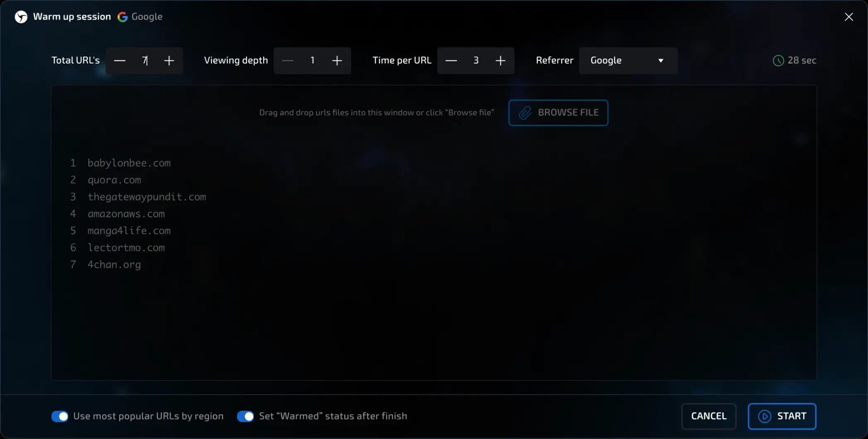Image resolution: width=868 pixels, height=439 pixels.
Task: Start the warm up session
Action: (x=782, y=416)
